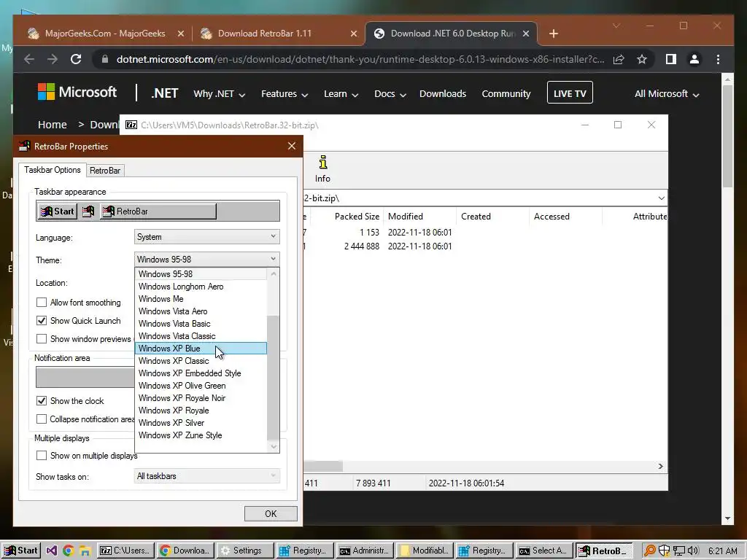Open File Explorer from the quick launch icon
The image size is (747, 560).
85,551
